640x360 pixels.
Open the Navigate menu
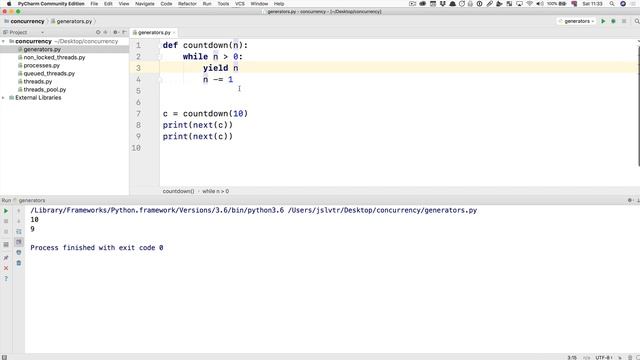coord(145,4)
